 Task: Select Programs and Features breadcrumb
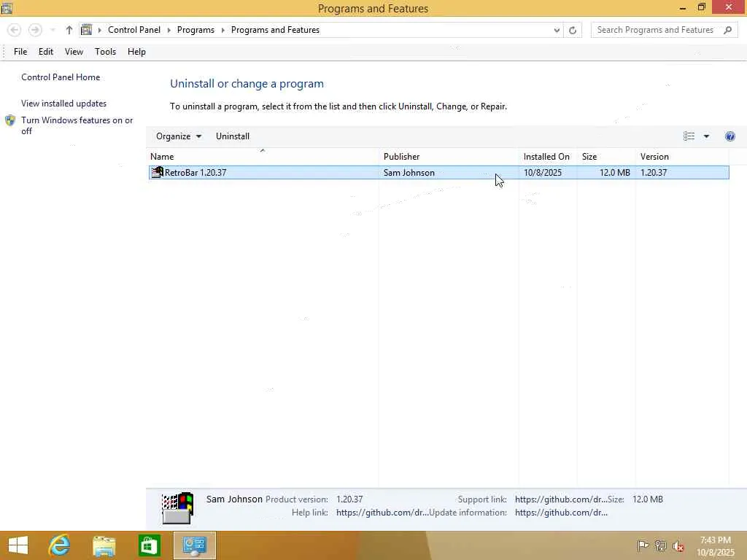click(x=275, y=29)
